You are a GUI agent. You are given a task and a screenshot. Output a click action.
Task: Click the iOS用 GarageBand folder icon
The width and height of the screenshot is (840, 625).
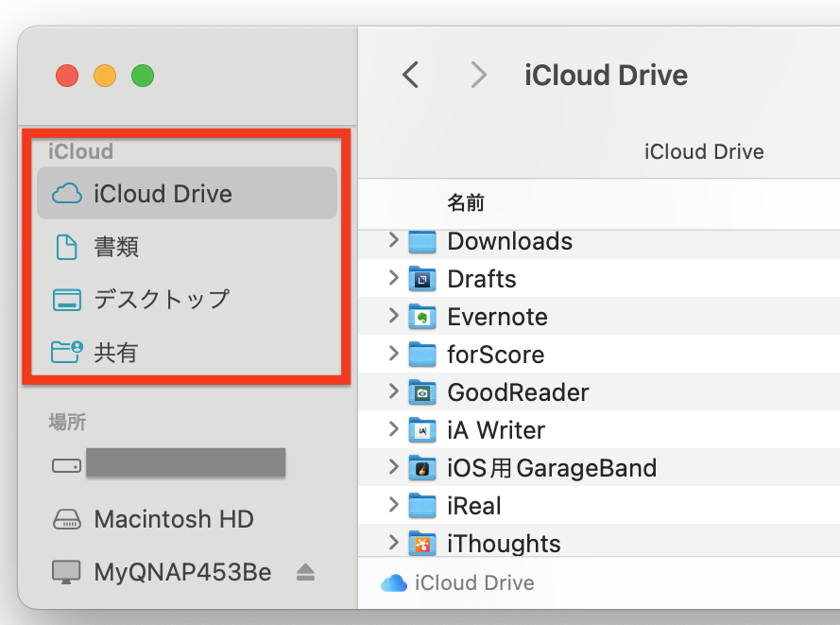(x=422, y=468)
